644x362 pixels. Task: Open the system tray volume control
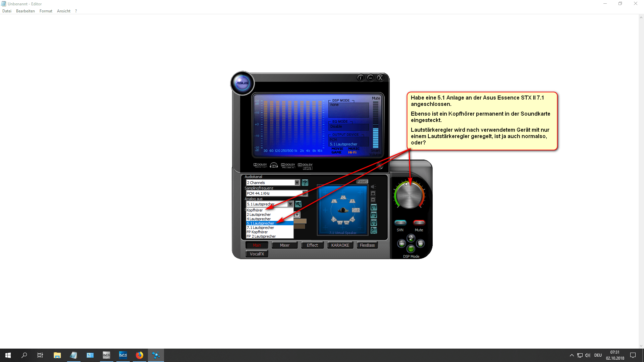588,355
